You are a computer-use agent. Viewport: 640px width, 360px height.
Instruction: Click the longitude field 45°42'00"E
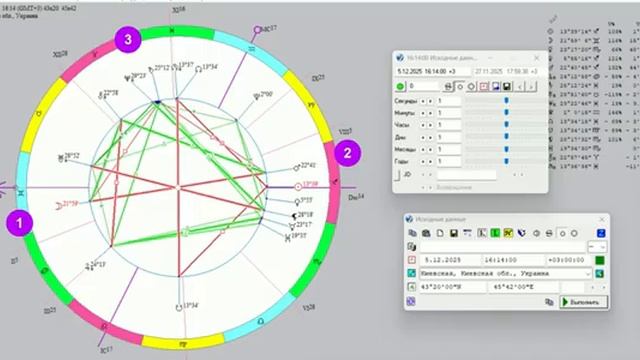[524, 287]
